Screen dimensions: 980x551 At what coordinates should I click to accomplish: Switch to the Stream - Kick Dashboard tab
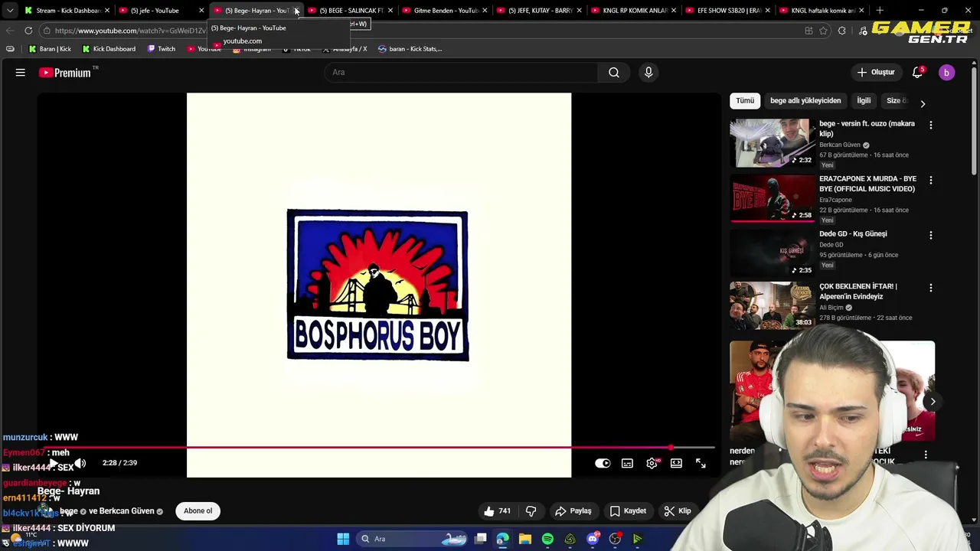(x=66, y=11)
